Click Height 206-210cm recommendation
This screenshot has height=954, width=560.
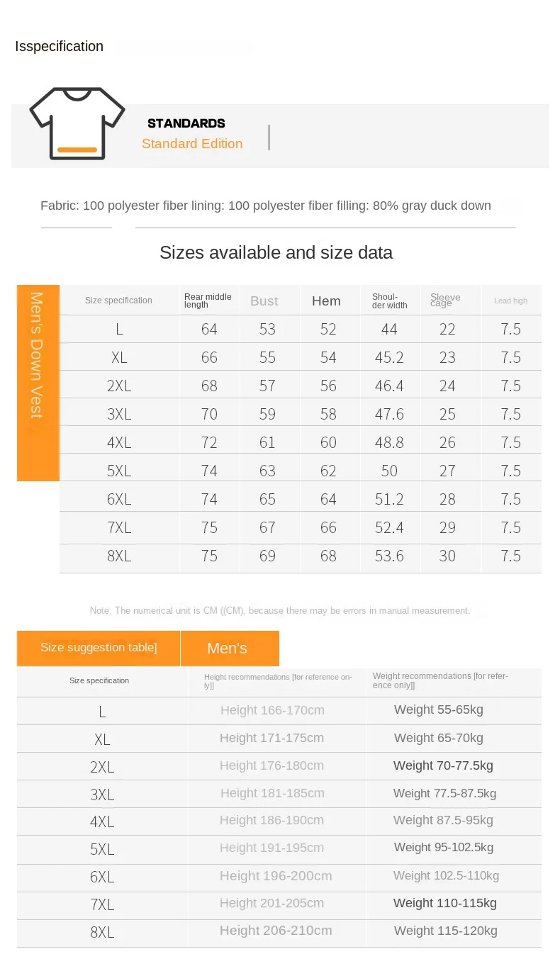(276, 931)
